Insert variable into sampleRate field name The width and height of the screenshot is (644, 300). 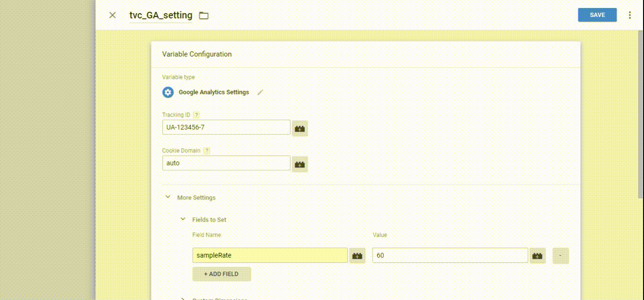pyautogui.click(x=357, y=256)
